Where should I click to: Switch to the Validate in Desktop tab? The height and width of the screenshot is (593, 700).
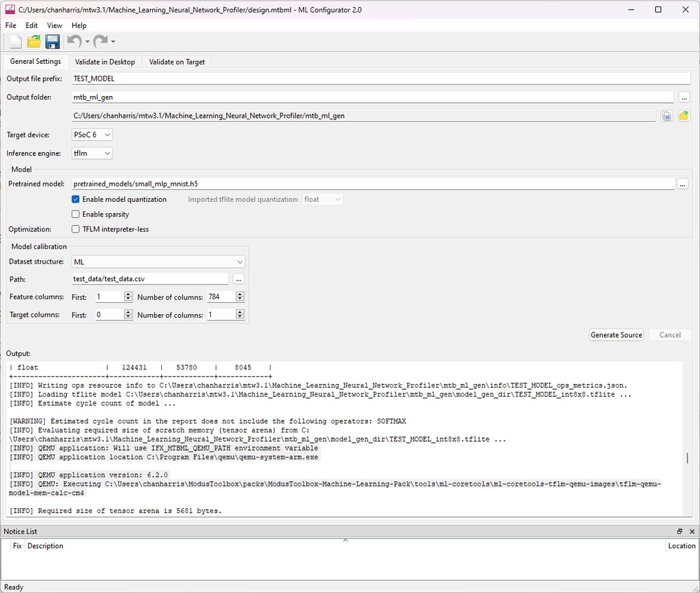[x=104, y=61]
